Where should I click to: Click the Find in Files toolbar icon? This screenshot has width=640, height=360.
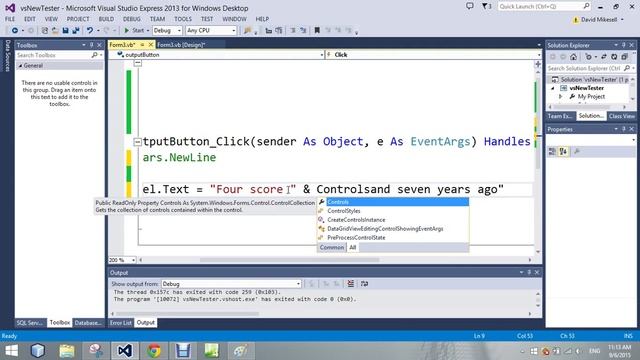[x=247, y=31]
